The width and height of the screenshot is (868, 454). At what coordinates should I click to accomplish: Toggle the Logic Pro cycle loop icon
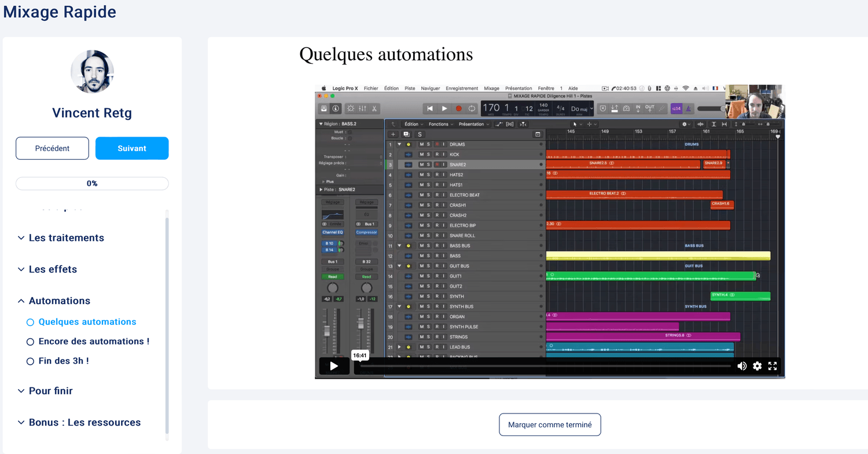click(472, 108)
